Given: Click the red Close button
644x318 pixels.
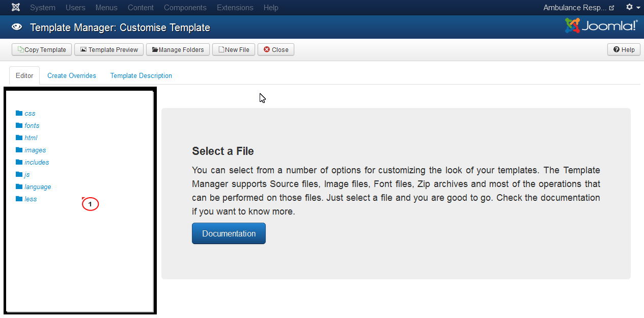Looking at the screenshot, I should [x=276, y=49].
